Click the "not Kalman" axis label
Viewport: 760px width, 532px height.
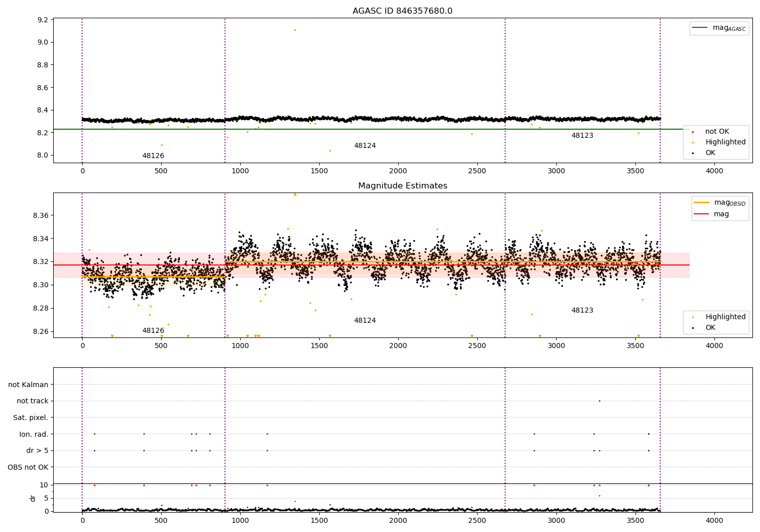click(x=28, y=385)
